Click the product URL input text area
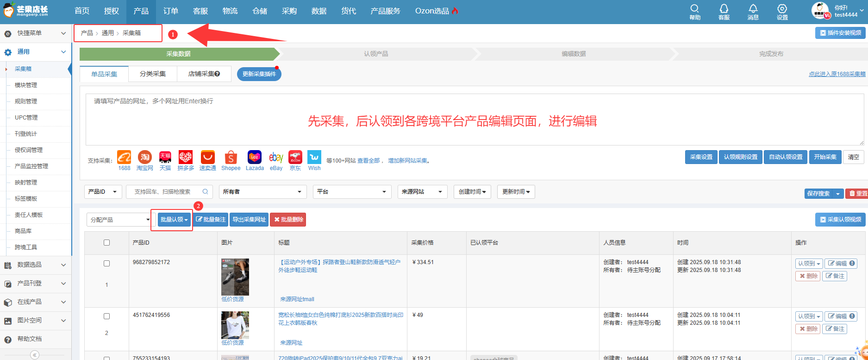Screen dimensions: 868x360 coord(475,120)
